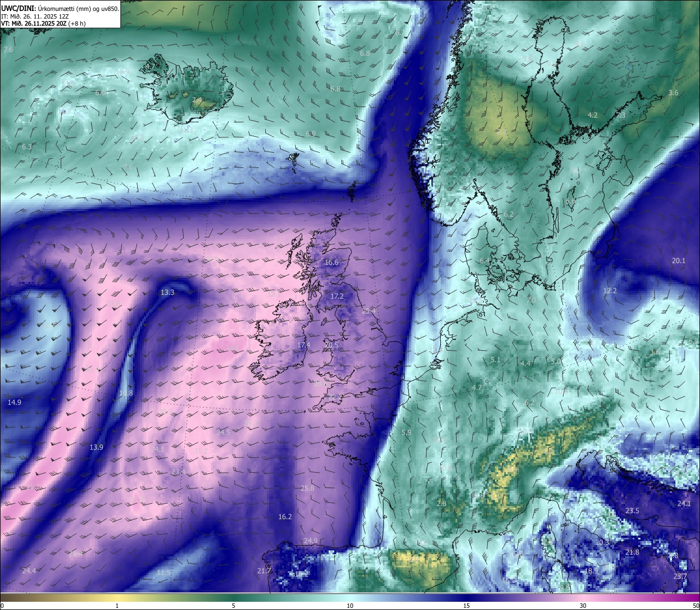Click the 20.3 value label

(602, 542)
